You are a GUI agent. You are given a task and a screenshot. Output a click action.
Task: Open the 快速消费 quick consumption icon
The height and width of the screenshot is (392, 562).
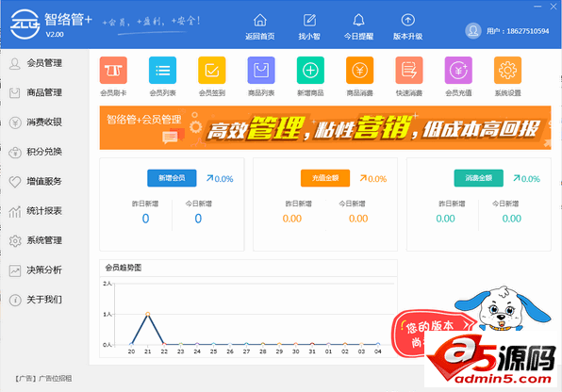pos(409,71)
